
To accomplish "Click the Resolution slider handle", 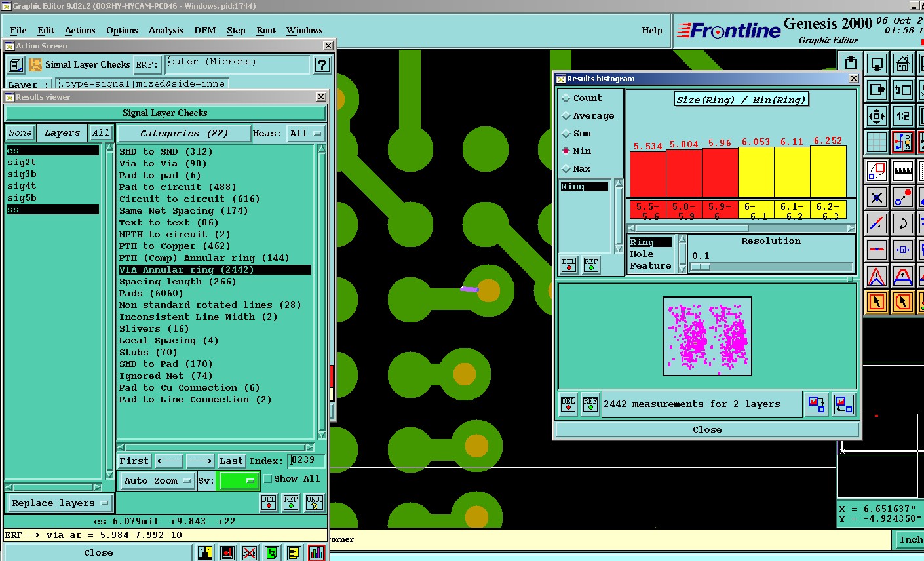I will tap(701, 267).
